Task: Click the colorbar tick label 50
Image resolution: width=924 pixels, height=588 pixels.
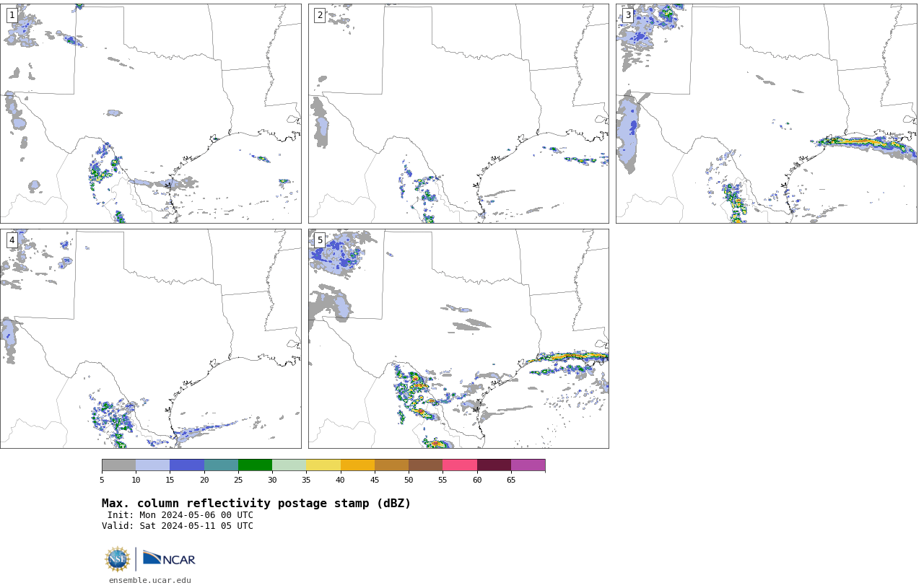Action: (409, 480)
